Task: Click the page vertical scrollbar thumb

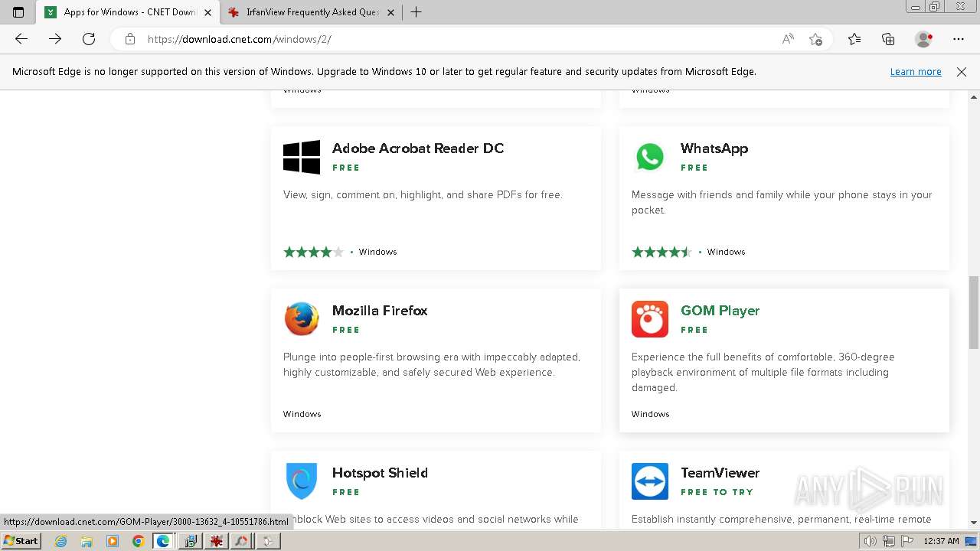Action: [974, 312]
